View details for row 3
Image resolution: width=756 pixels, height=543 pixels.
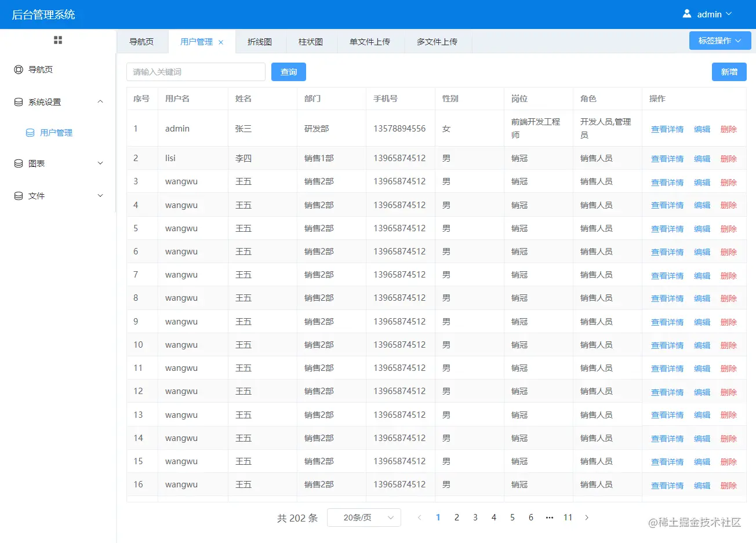(667, 183)
